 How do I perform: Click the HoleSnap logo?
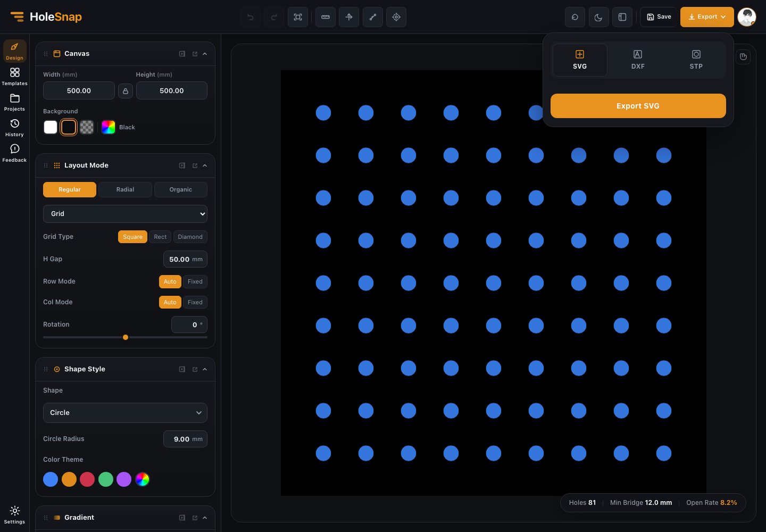pyautogui.click(x=46, y=17)
